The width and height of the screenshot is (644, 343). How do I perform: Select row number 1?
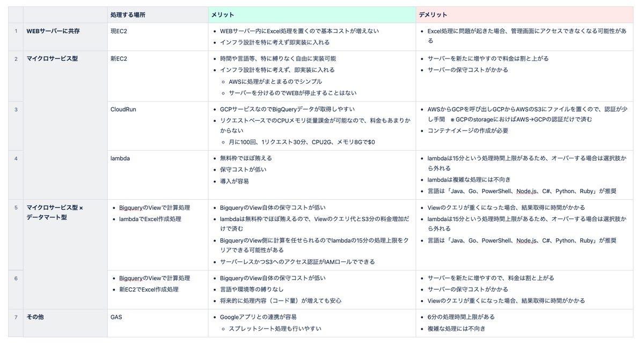point(16,31)
